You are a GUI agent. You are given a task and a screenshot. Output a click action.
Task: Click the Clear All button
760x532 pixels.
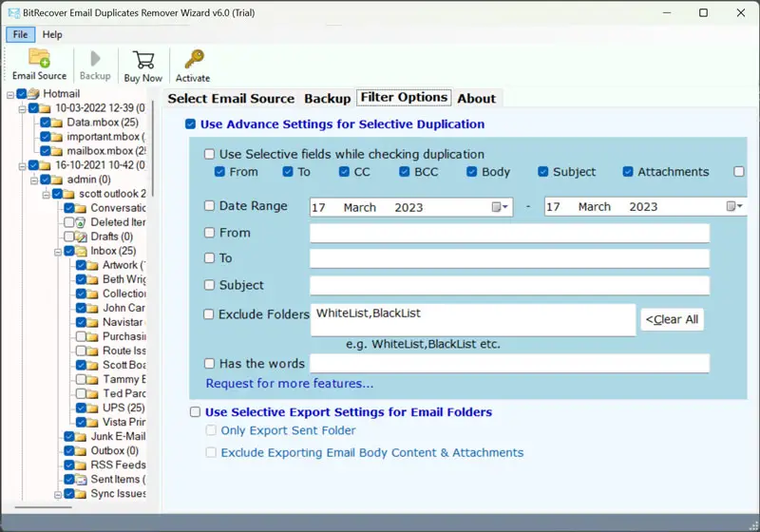coord(672,319)
